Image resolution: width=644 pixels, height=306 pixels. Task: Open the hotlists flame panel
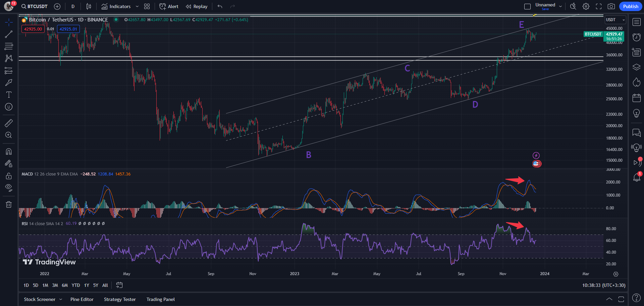(636, 83)
